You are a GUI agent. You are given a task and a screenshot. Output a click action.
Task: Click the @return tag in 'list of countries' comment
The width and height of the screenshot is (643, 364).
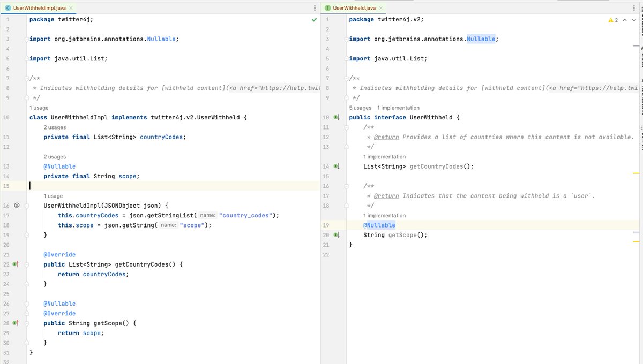tap(386, 137)
